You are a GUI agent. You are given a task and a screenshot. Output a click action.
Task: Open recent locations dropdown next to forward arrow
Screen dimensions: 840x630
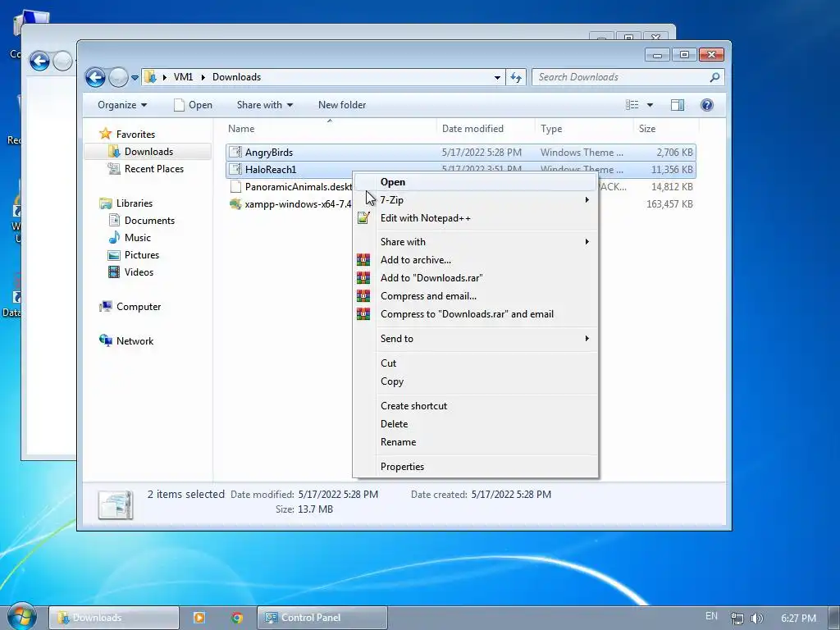click(x=135, y=78)
